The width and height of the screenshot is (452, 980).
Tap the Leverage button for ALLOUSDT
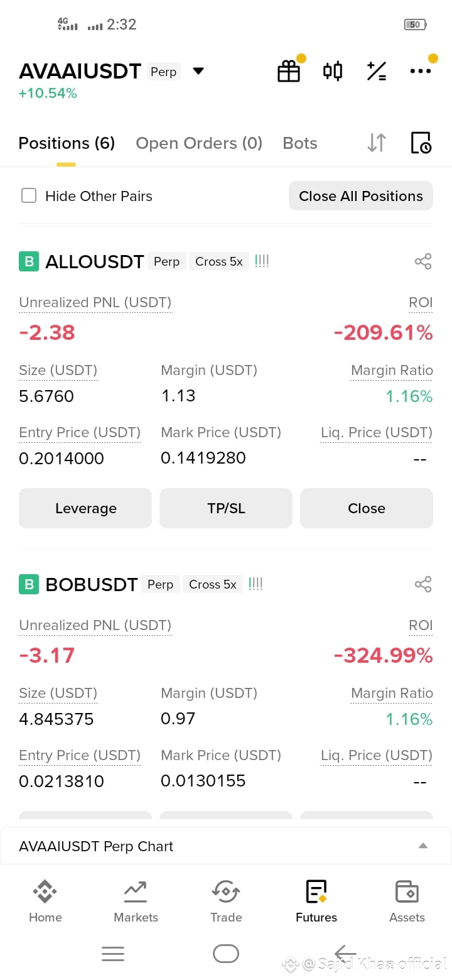(85, 508)
